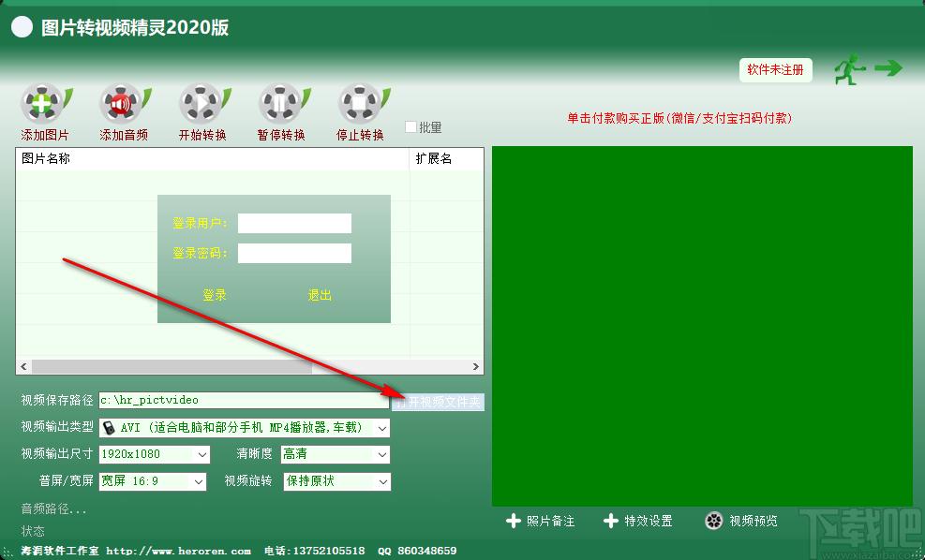Click the 单击付款购买正版 purchase link

(x=679, y=119)
